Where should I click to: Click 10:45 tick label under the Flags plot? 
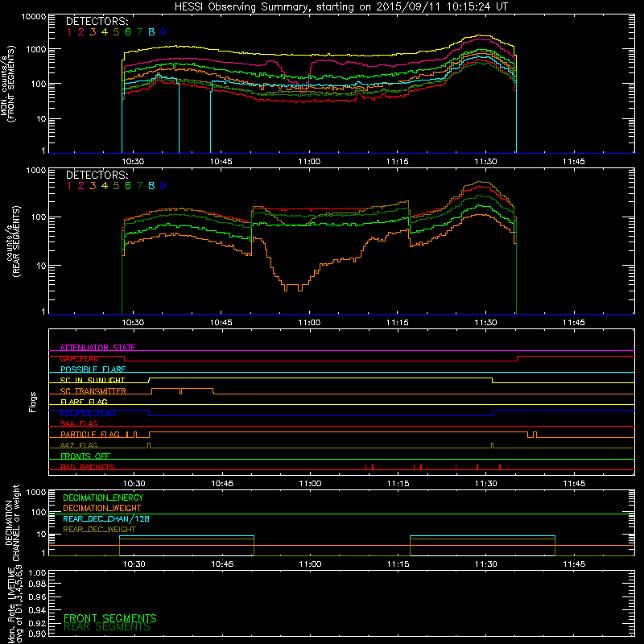point(222,484)
